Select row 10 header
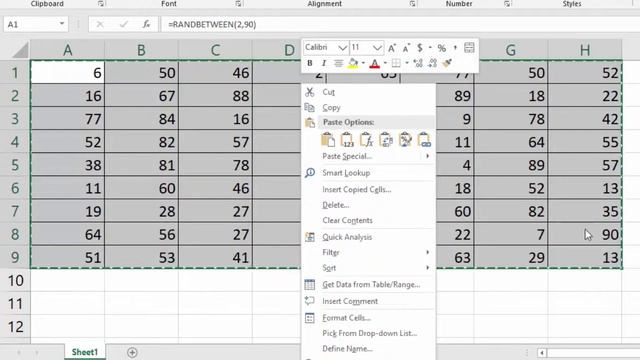The width and height of the screenshot is (640, 360). coord(15,281)
